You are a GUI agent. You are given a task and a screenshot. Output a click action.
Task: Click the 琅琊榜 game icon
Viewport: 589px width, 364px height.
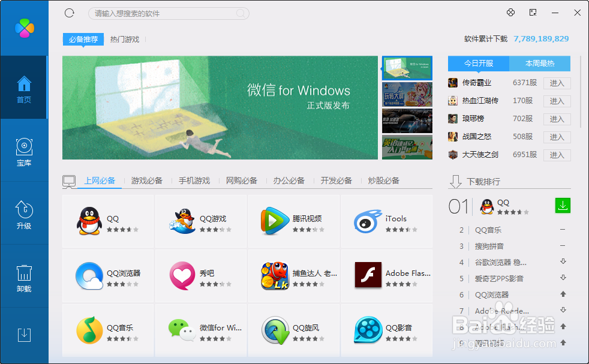point(453,119)
